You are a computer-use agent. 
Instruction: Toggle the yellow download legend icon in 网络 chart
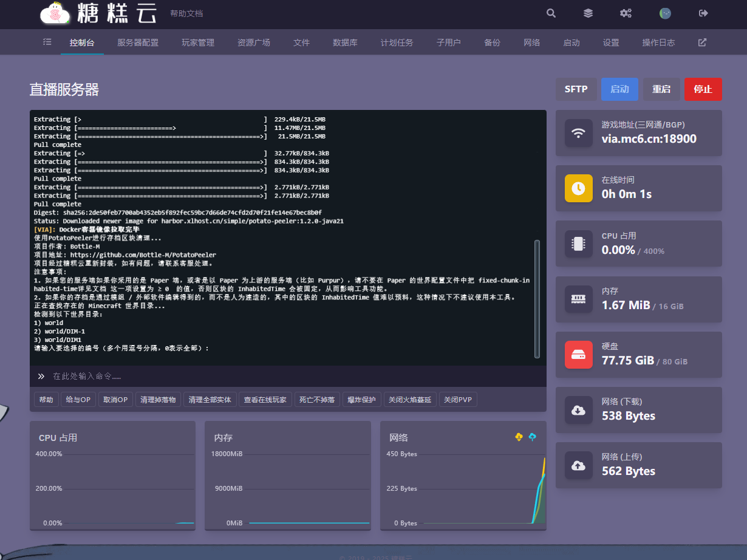pos(519,437)
